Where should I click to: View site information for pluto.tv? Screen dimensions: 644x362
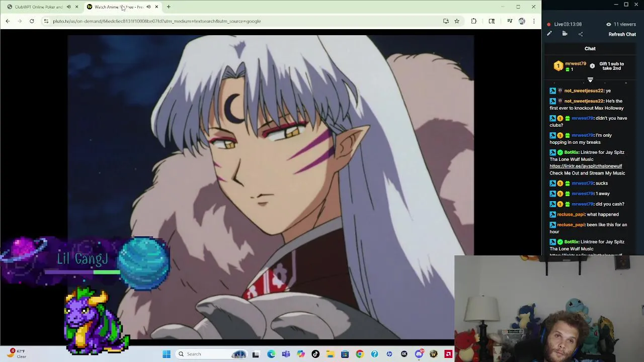pyautogui.click(x=46, y=21)
